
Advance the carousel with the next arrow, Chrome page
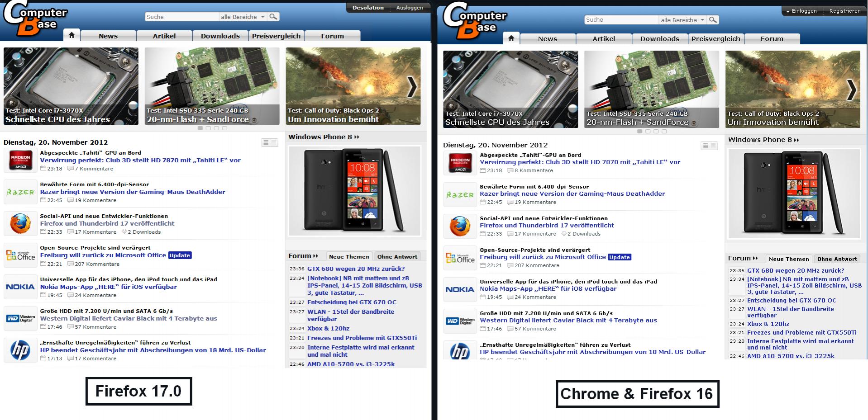(851, 89)
